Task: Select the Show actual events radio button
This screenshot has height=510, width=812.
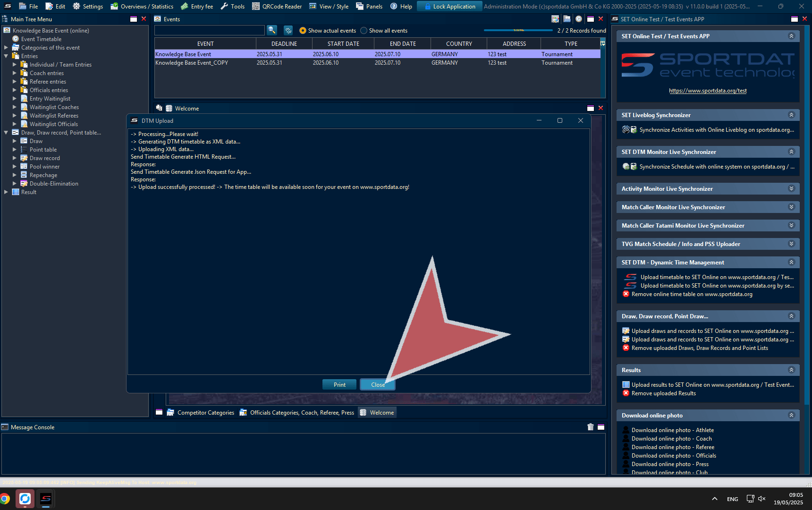Action: pos(303,31)
